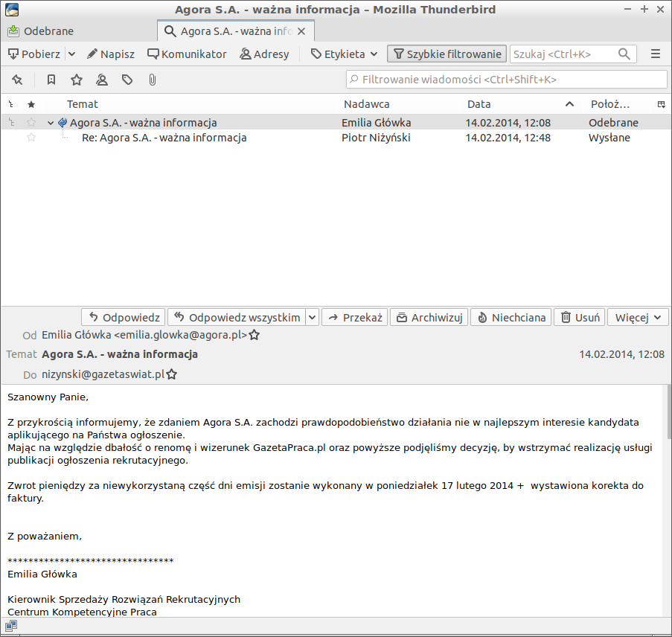This screenshot has height=637, width=672.
Task: Collapse the Agora S.A. thread
Action: tap(51, 123)
